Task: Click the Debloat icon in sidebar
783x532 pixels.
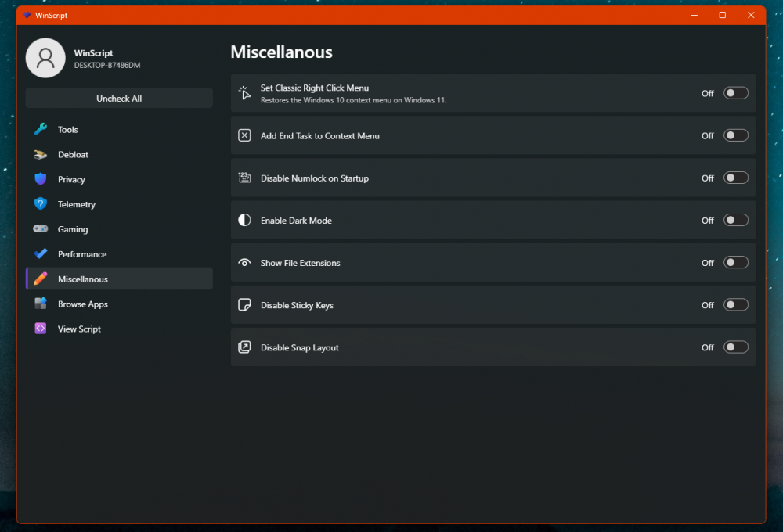Action: [41, 155]
